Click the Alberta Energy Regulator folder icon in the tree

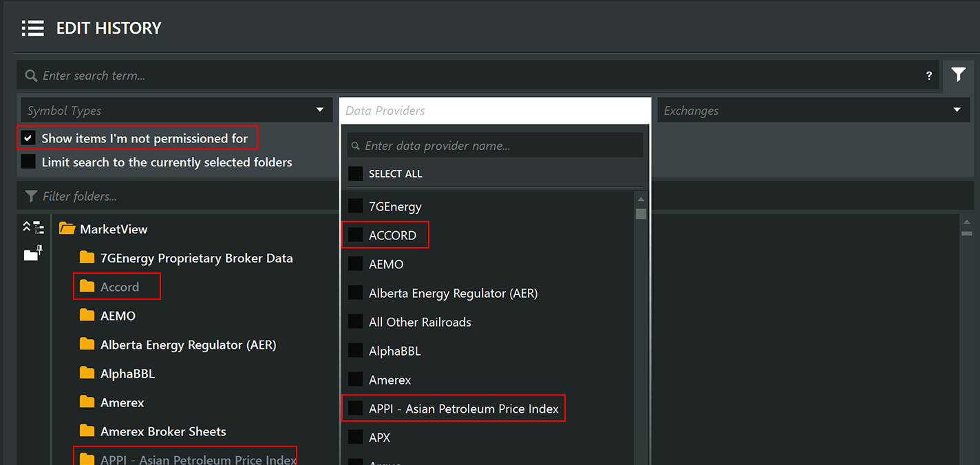coord(87,344)
